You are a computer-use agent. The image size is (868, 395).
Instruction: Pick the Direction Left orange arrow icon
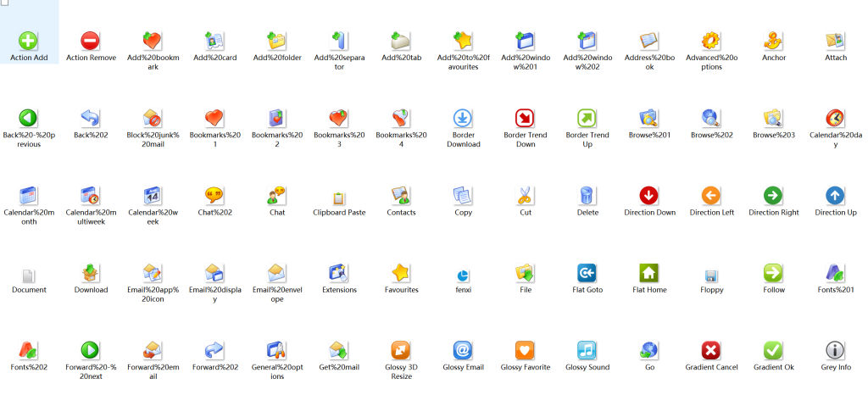711,196
